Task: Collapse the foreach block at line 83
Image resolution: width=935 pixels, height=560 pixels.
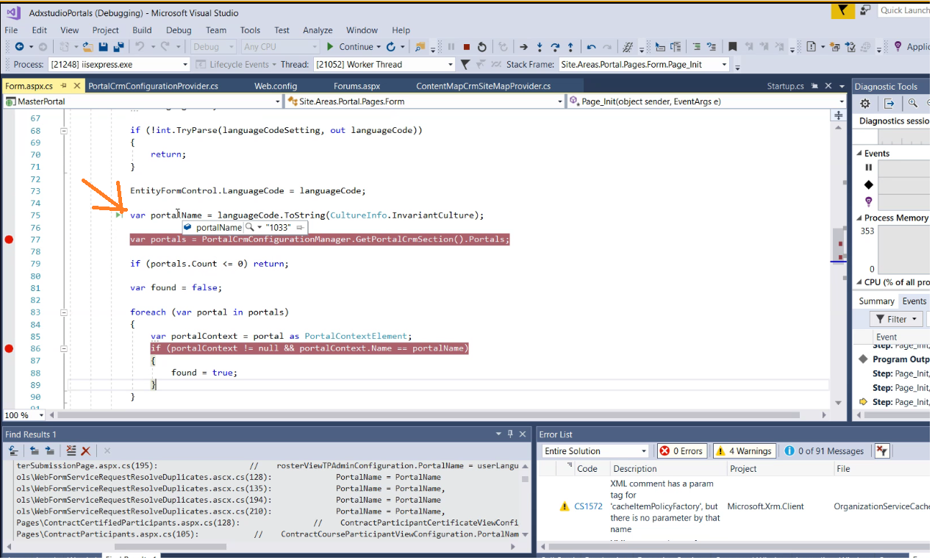Action: click(64, 312)
